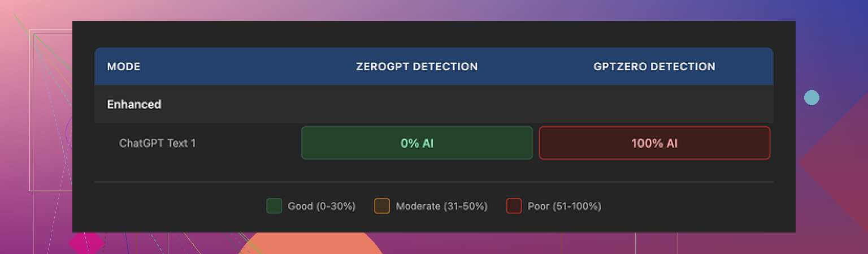
Task: Click the orange Moderate legend swatch
Action: [x=382, y=206]
